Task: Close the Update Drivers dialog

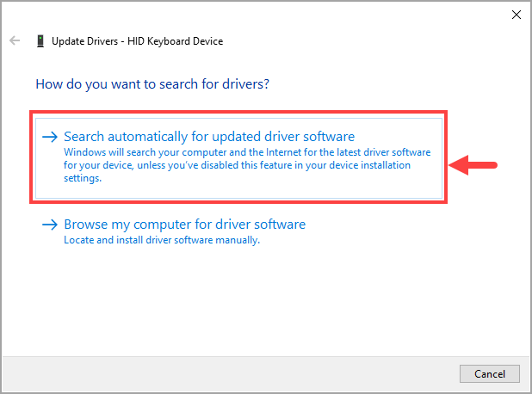Action: coord(516,15)
